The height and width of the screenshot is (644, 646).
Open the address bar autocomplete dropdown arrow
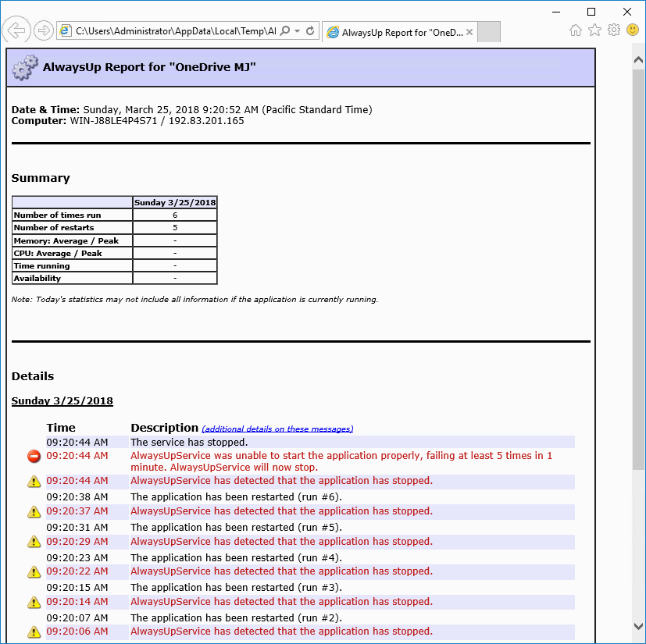coord(298,31)
